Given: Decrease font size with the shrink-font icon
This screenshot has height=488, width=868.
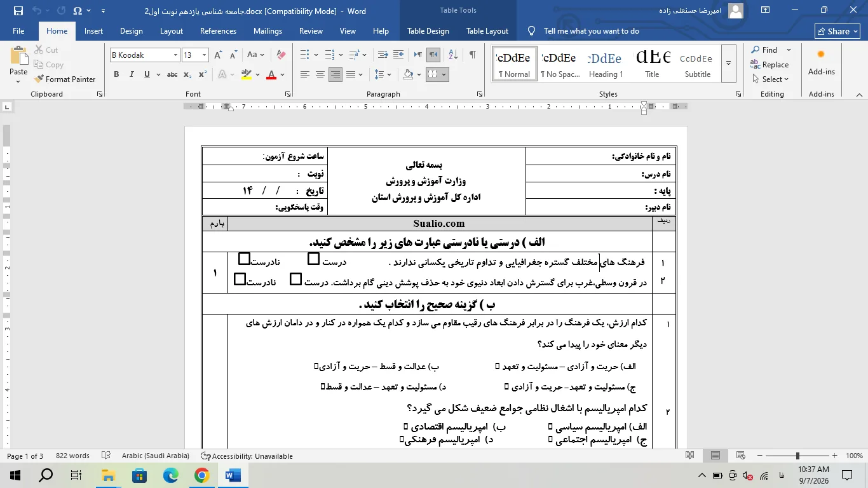Looking at the screenshot, I should [234, 55].
